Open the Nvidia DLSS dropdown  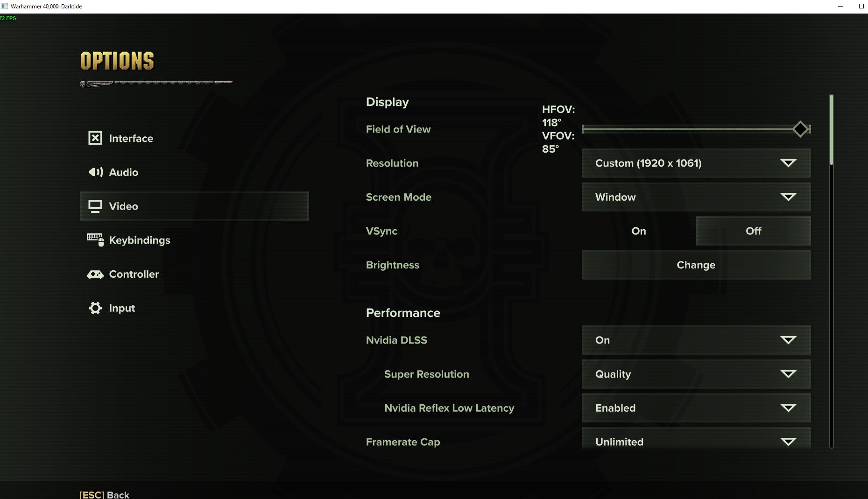(x=696, y=340)
